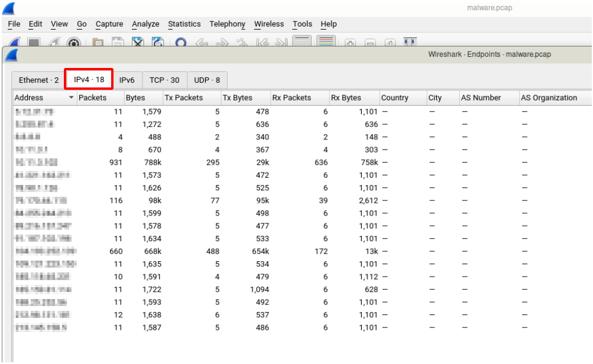The width and height of the screenshot is (593, 364).
Task: Sort by the Rx Packets column header
Action: (x=300, y=97)
